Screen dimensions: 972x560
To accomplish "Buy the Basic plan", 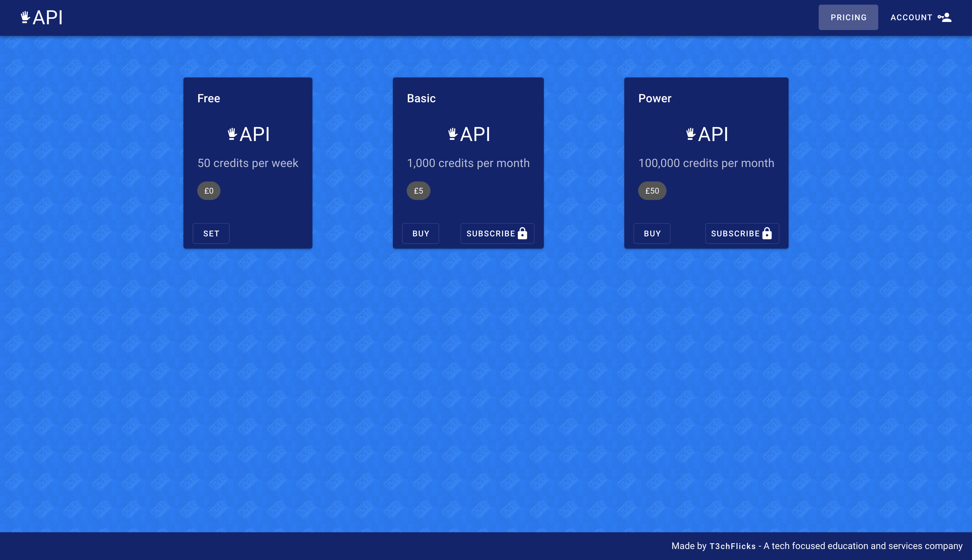I will click(x=420, y=233).
